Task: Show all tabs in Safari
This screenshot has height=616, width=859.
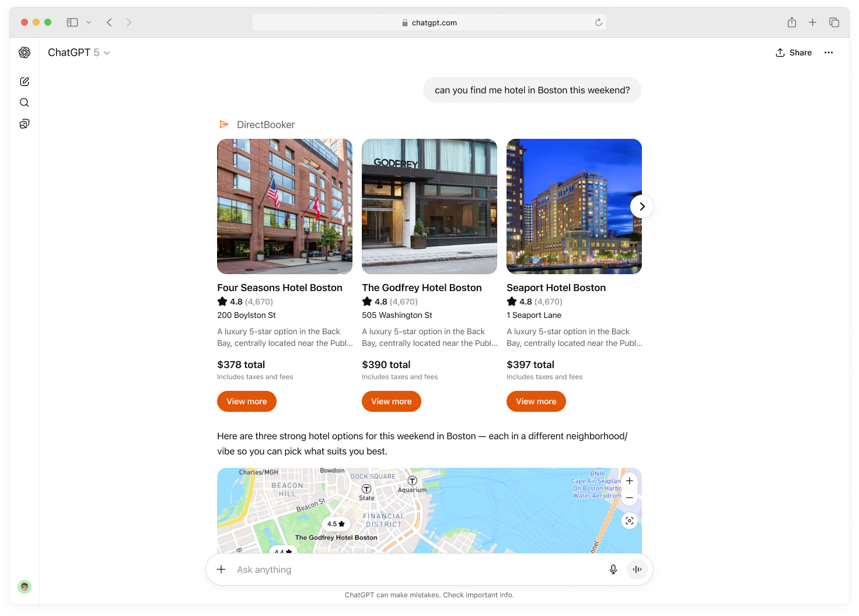Action: [834, 22]
